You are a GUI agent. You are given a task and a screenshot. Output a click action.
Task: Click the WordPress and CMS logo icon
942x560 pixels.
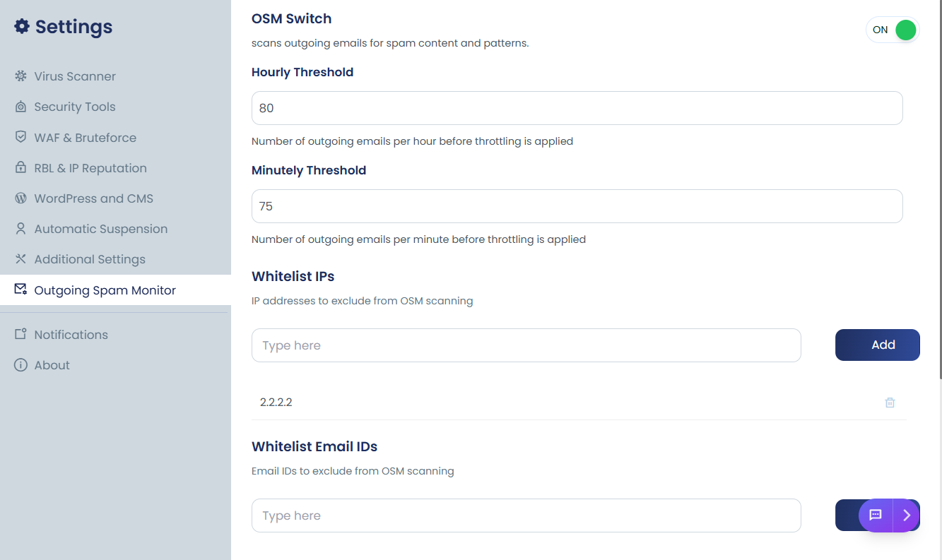(20, 198)
